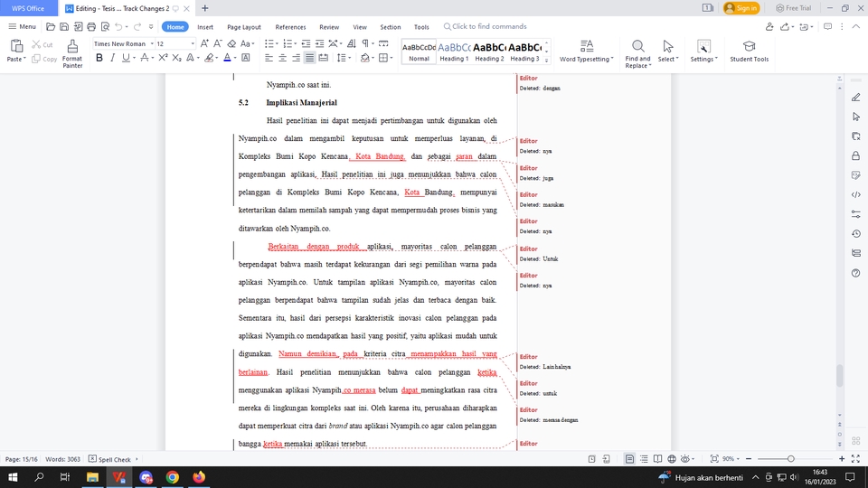Decrease font size with the A-down icon
868x488 pixels.
coord(218,43)
